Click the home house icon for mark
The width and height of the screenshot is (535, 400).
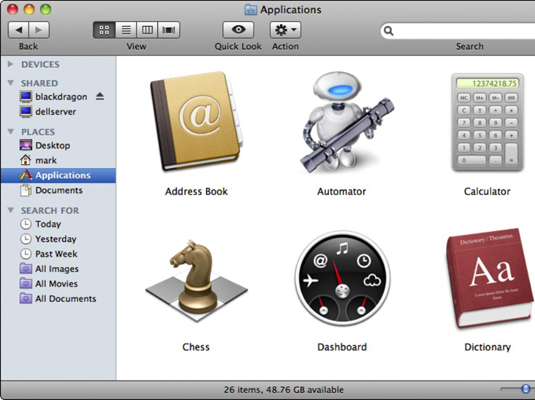coord(26,160)
